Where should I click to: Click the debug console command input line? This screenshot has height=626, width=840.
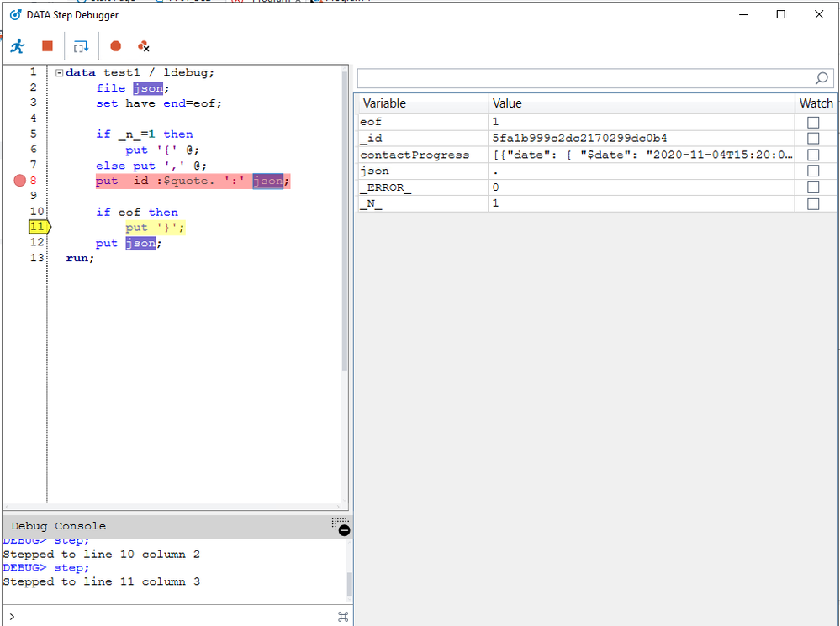[168, 617]
